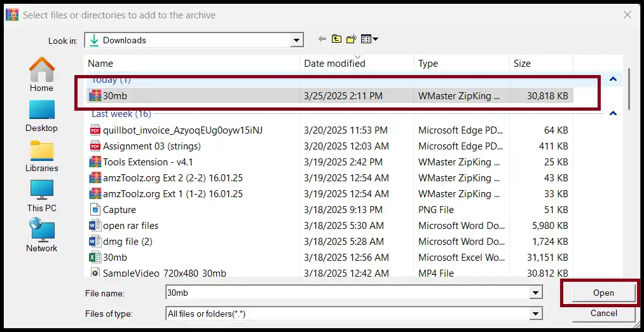Click the PDF icon of Assignment 03 (strings)
This screenshot has width=644, height=332.
(x=95, y=146)
